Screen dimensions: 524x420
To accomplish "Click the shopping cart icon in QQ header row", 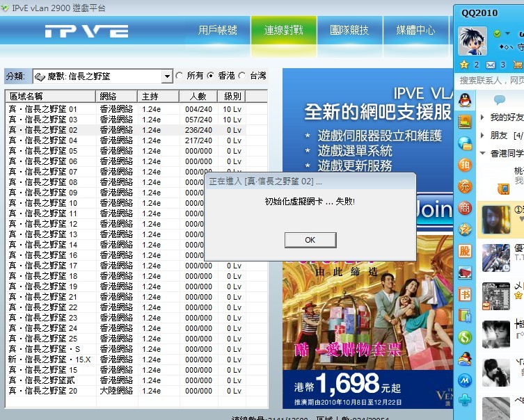I will coord(518,65).
